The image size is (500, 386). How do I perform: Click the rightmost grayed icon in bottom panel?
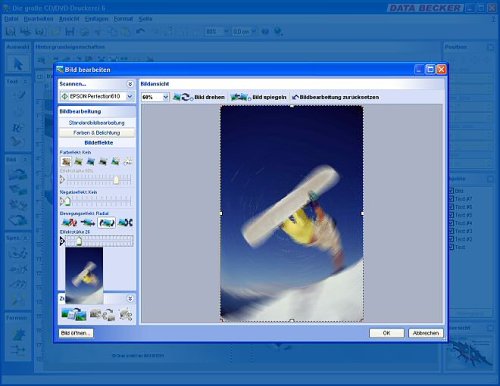click(126, 314)
